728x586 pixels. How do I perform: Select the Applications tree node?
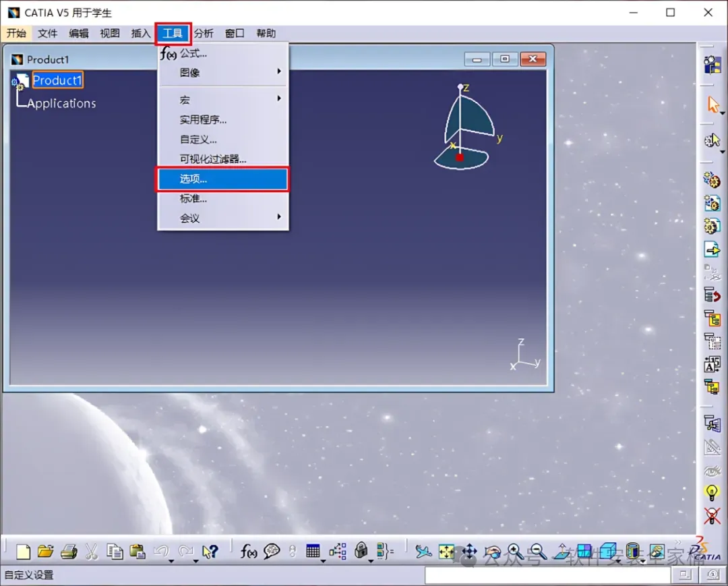pyautogui.click(x=62, y=103)
